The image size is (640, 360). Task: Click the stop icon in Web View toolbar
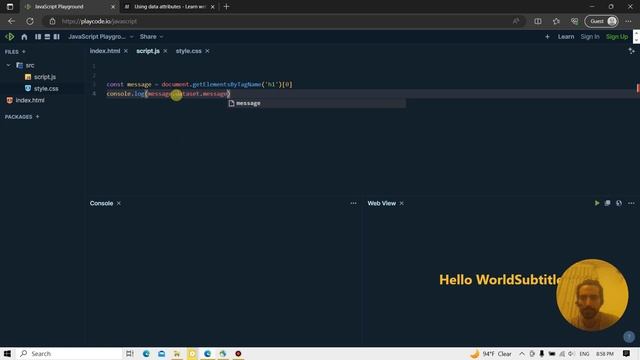tap(608, 203)
